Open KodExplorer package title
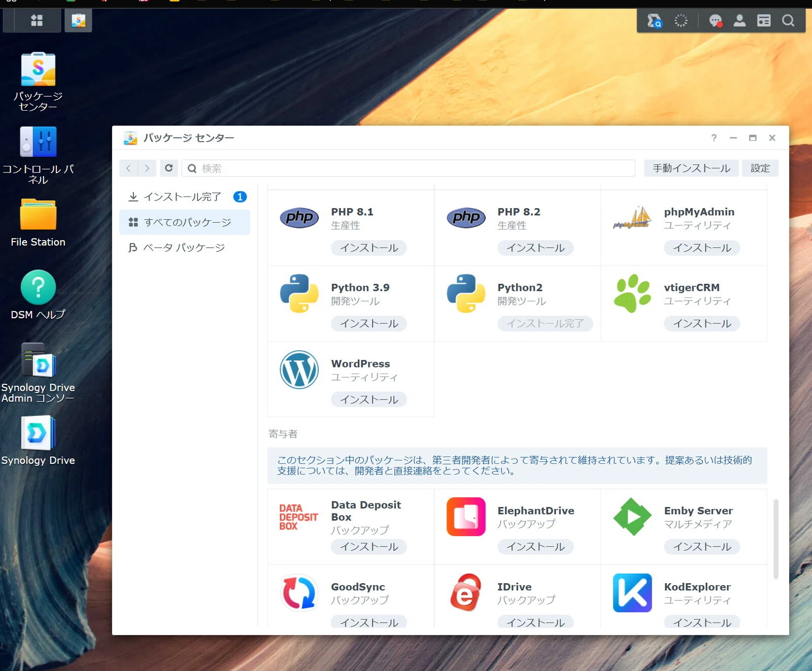Screen dimensions: 812x671 pos(697,587)
